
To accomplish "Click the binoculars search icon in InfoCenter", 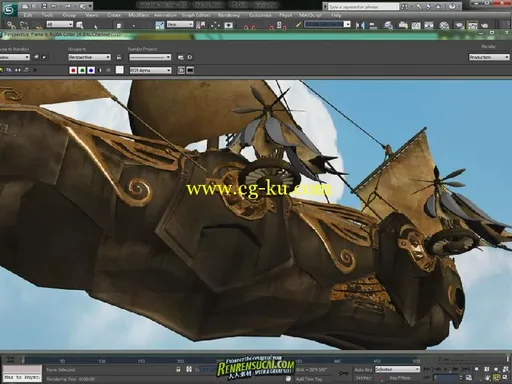I will click(x=405, y=6).
